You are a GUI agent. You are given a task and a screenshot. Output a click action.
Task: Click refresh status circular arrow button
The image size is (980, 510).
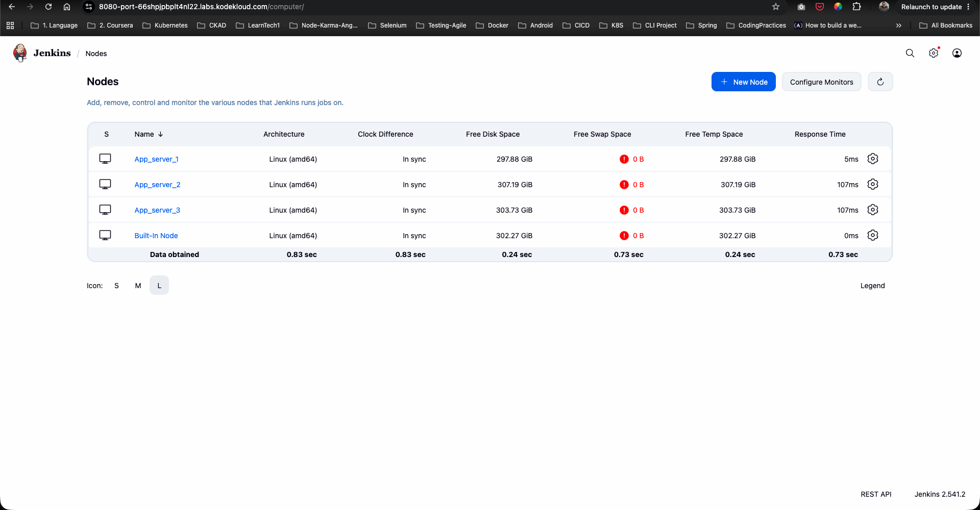click(880, 82)
